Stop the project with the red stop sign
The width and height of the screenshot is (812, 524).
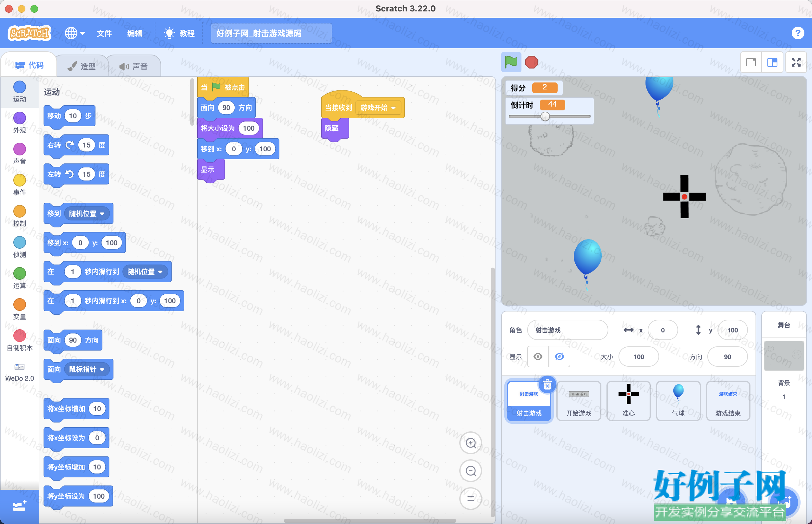[531, 62]
